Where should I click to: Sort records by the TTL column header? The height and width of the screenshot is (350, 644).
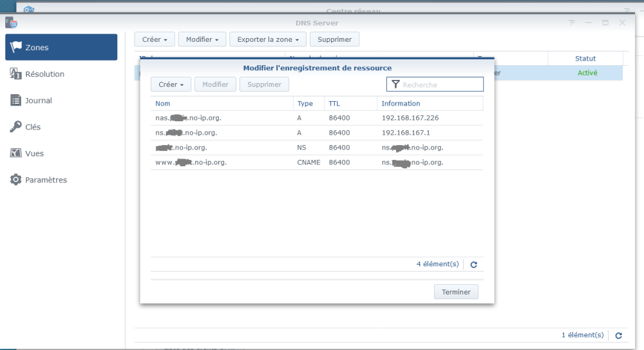click(334, 103)
